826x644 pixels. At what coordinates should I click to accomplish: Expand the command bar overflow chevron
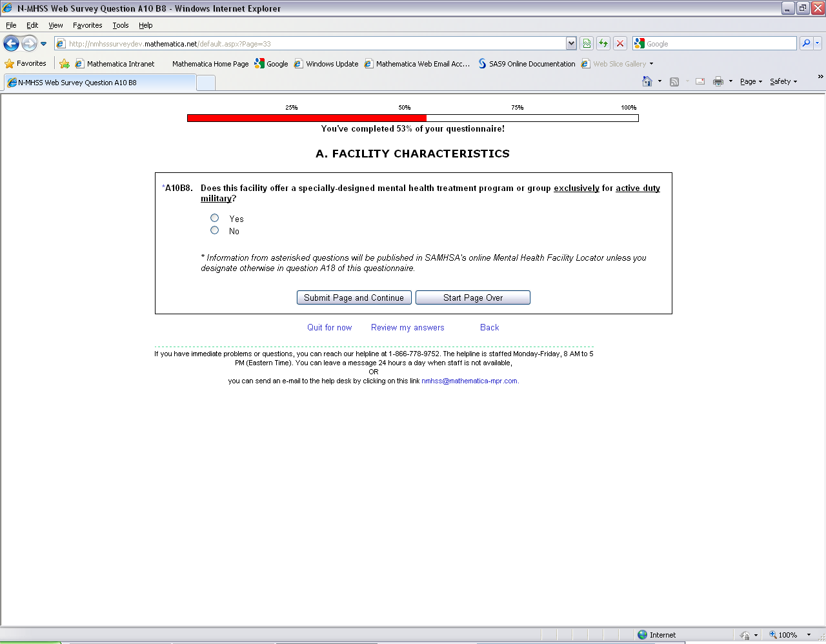click(x=820, y=77)
